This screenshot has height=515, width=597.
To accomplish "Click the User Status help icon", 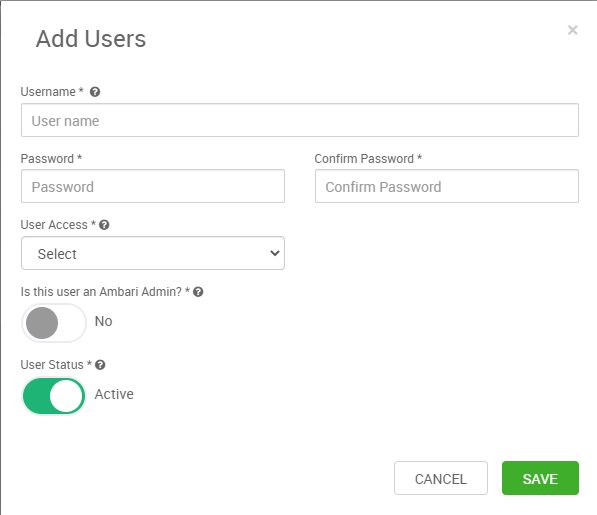I will [100, 365].
